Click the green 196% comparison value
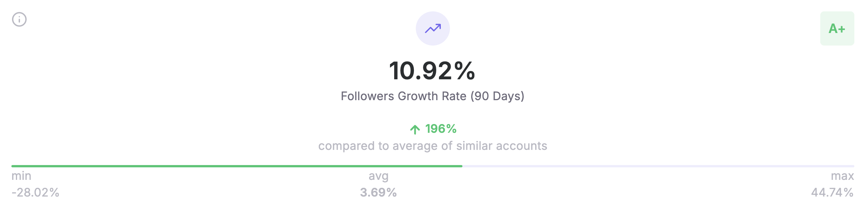This screenshot has height=214, width=868. click(x=441, y=129)
